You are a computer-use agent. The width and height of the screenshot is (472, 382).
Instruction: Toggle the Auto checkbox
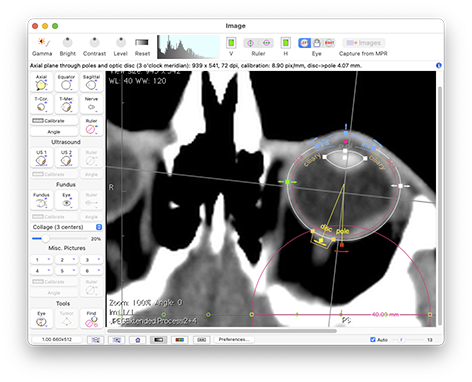[x=373, y=340]
